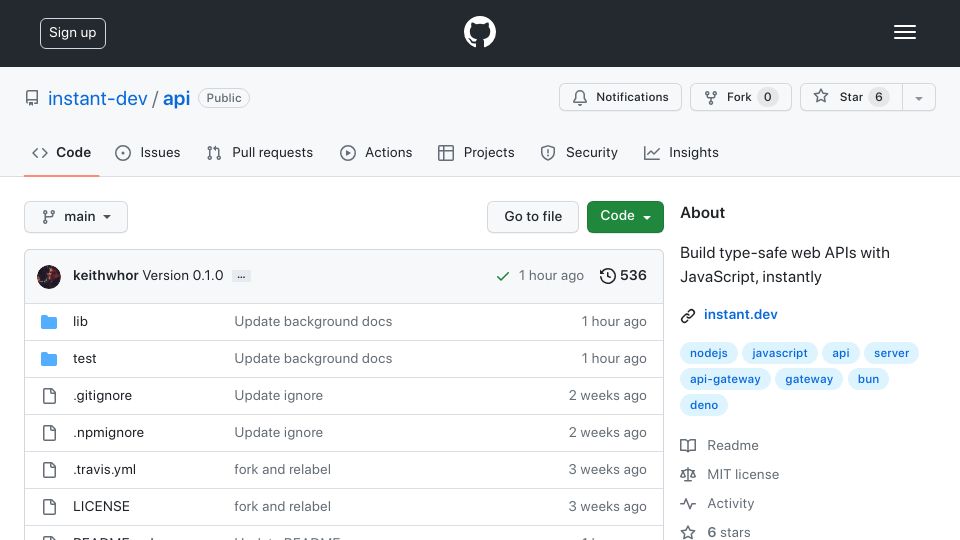The image size is (960, 540).
Task: Click the GitHub Octocat logo
Action: tap(479, 32)
